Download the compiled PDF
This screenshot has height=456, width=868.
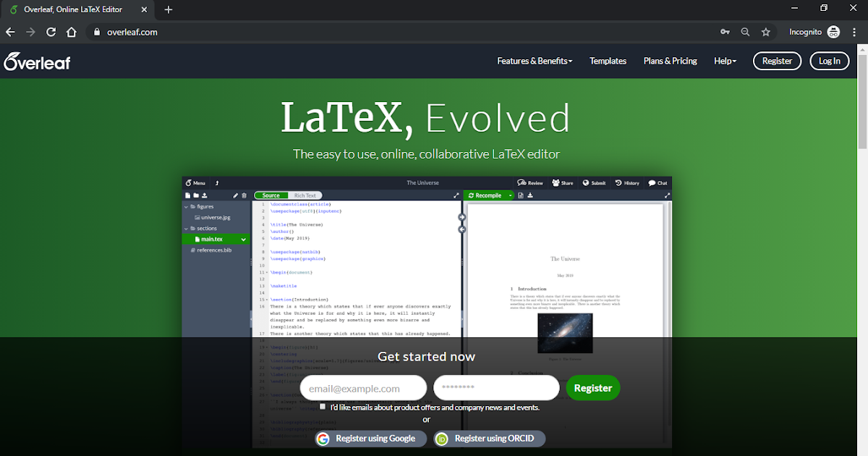530,195
